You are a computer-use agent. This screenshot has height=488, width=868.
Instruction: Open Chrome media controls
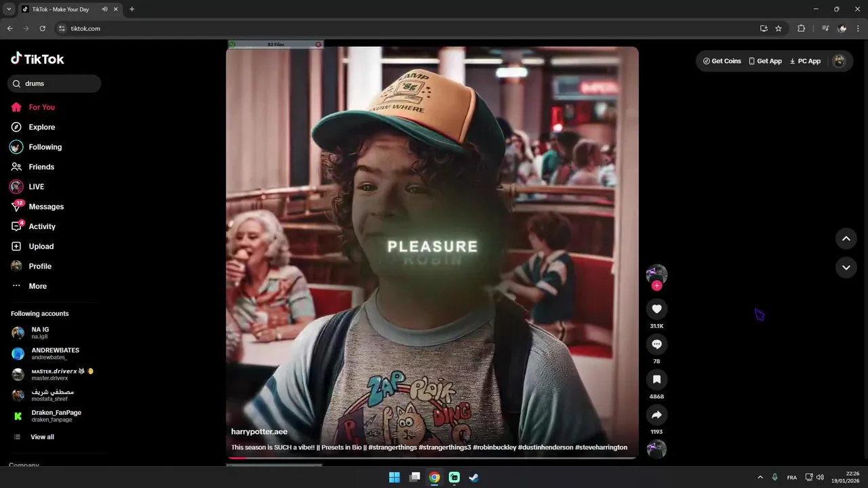point(825,28)
